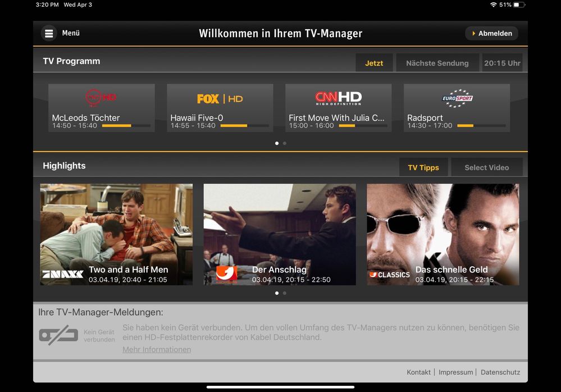561x392 pixels.
Task: Click the Eurosport channel logo
Action: tap(457, 98)
